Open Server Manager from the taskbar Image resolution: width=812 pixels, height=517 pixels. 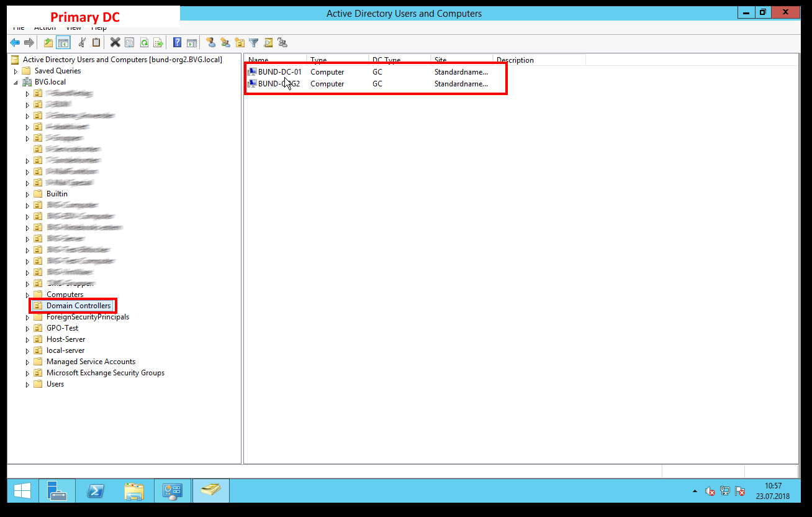(57, 491)
